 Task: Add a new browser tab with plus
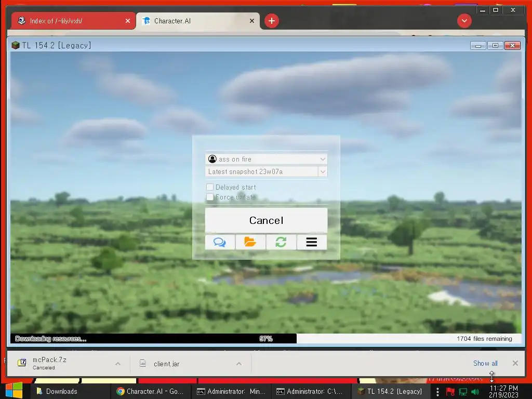[271, 21]
